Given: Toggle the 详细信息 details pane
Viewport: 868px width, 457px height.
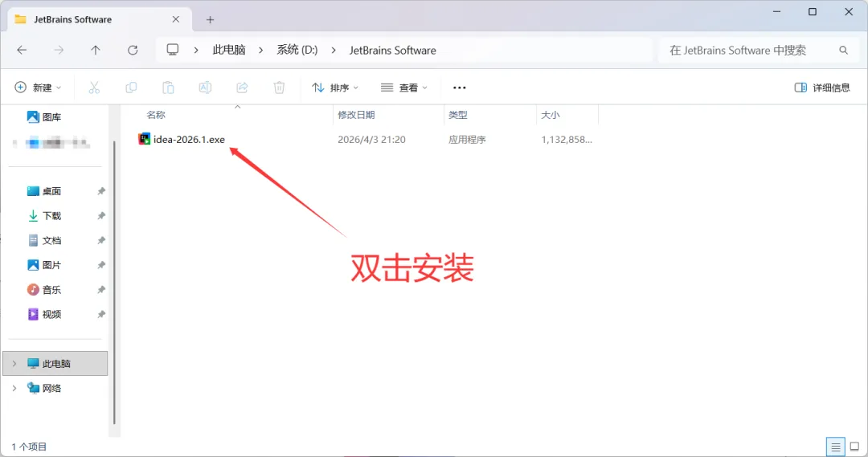Looking at the screenshot, I should click(x=822, y=88).
